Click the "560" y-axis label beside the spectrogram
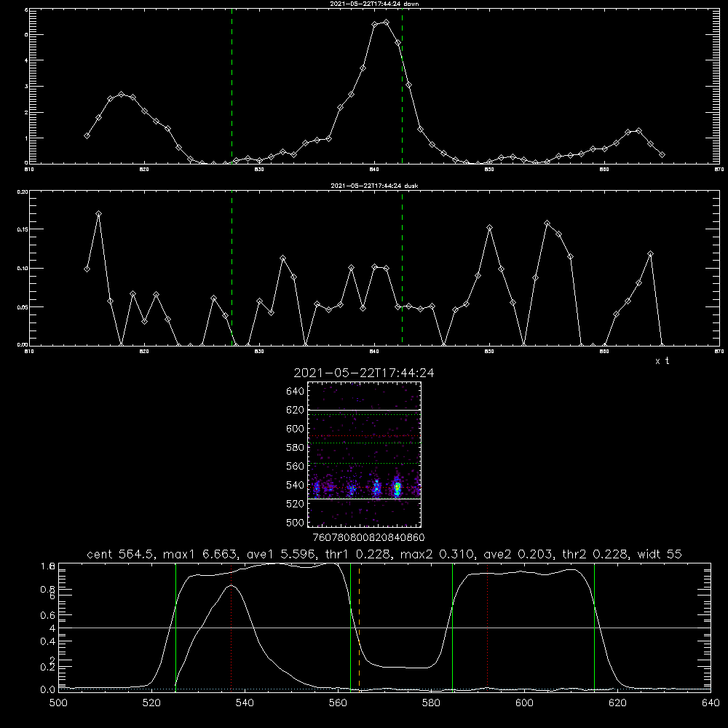728x728 pixels. point(296,466)
